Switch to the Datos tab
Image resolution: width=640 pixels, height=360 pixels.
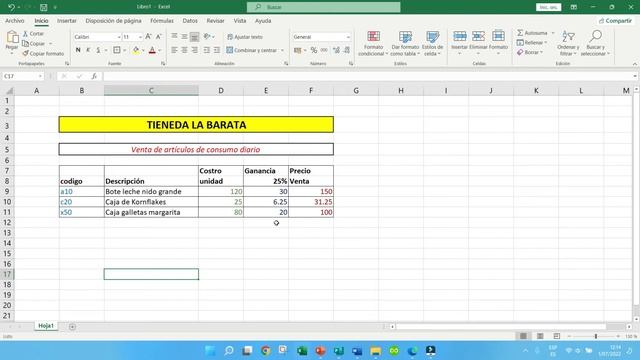[x=190, y=20]
